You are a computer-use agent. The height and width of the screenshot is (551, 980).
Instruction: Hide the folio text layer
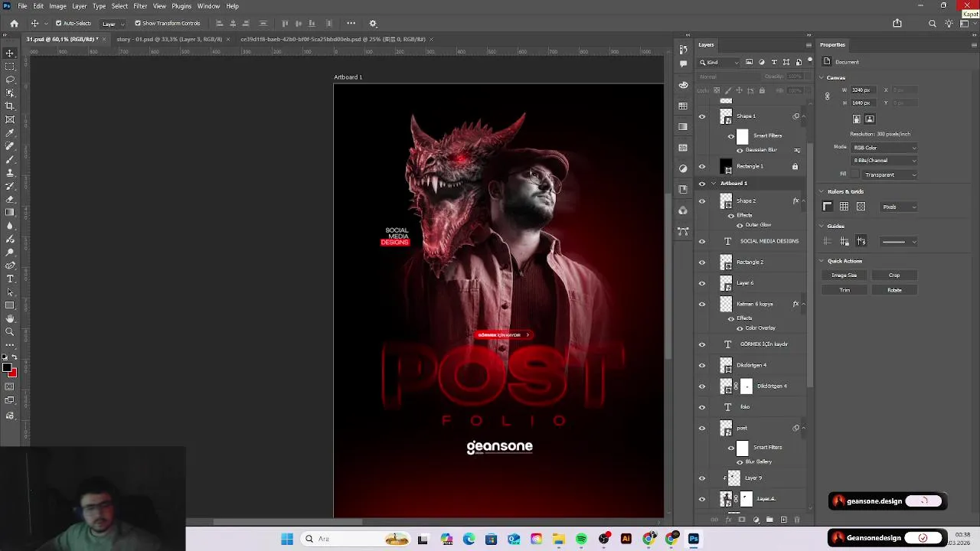pyautogui.click(x=702, y=407)
